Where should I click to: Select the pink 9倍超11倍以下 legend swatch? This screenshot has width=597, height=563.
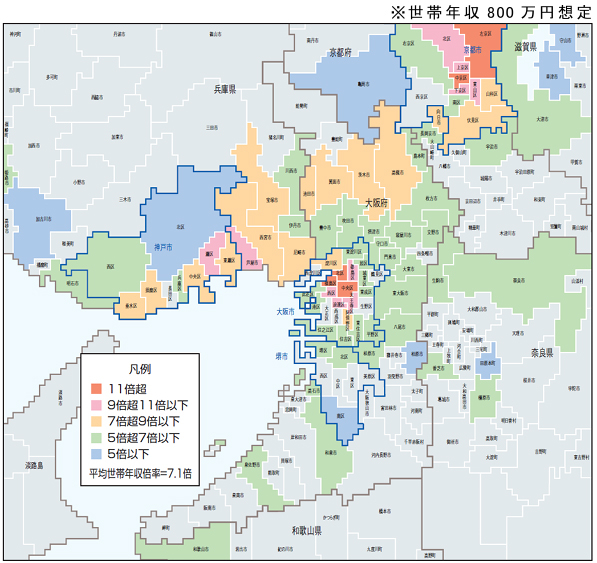coord(96,405)
